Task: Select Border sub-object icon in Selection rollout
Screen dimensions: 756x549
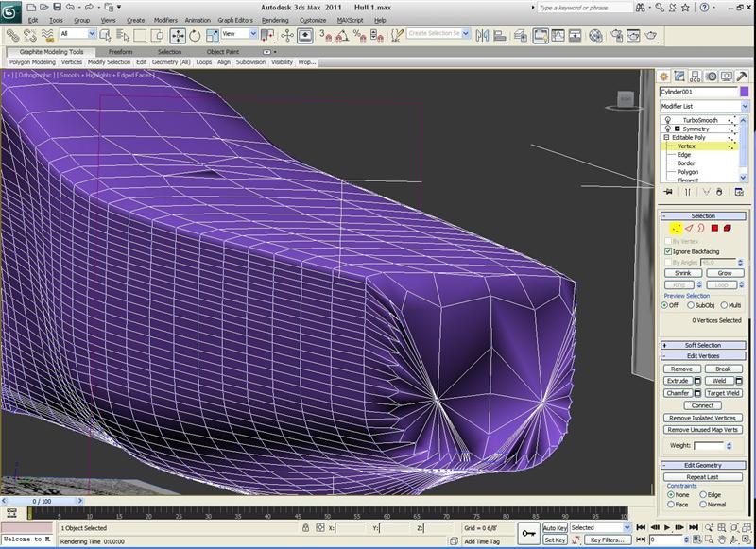Action: tap(701, 228)
